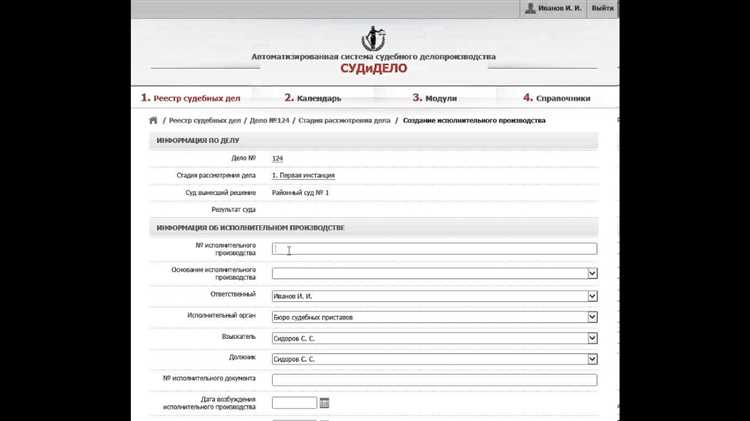Viewport: 750px width, 421px height.
Task: Focus № исполнительного производства input field
Action: [434, 249]
